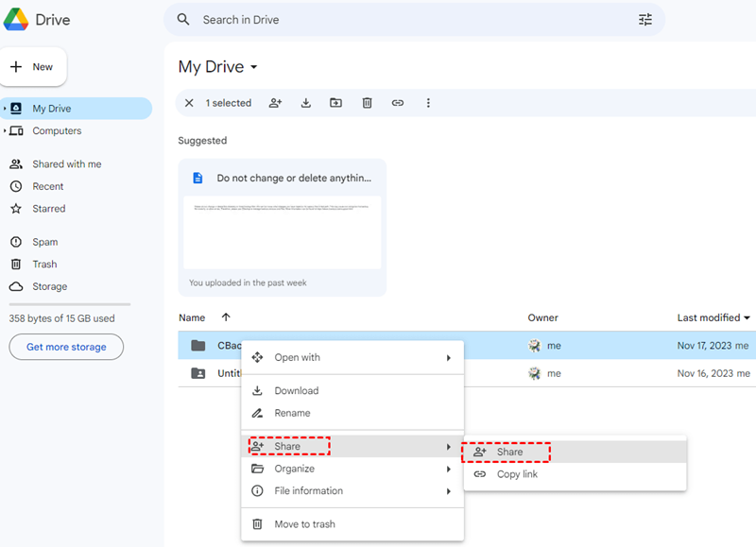The height and width of the screenshot is (547, 756).
Task: Download the selected file from the toolbar
Action: [305, 103]
